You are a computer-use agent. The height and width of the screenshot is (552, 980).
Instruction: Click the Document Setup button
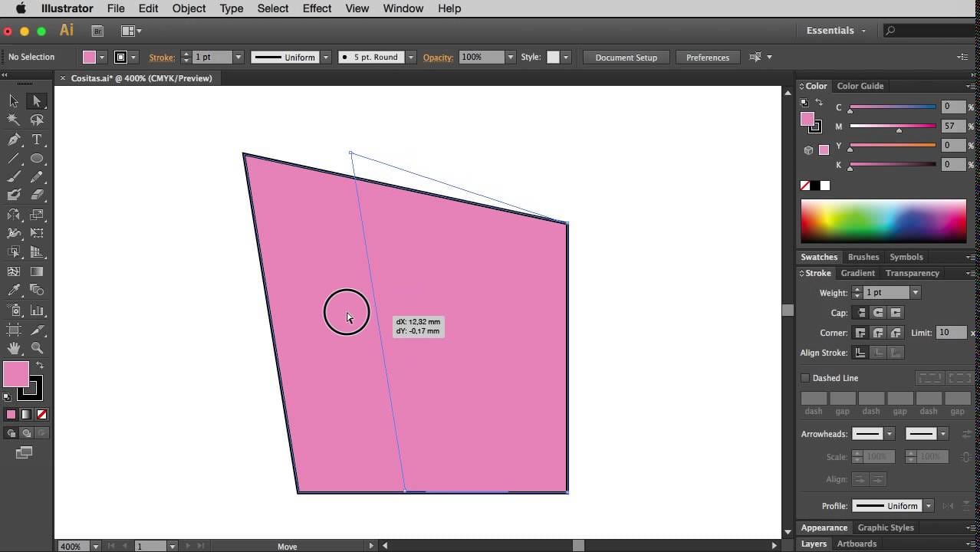[x=626, y=58]
